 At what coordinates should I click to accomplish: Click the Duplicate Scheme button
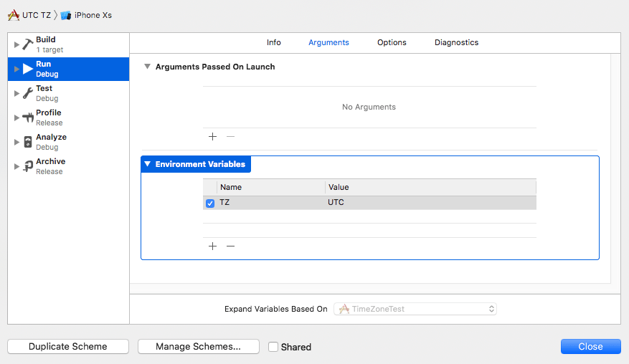(68, 347)
